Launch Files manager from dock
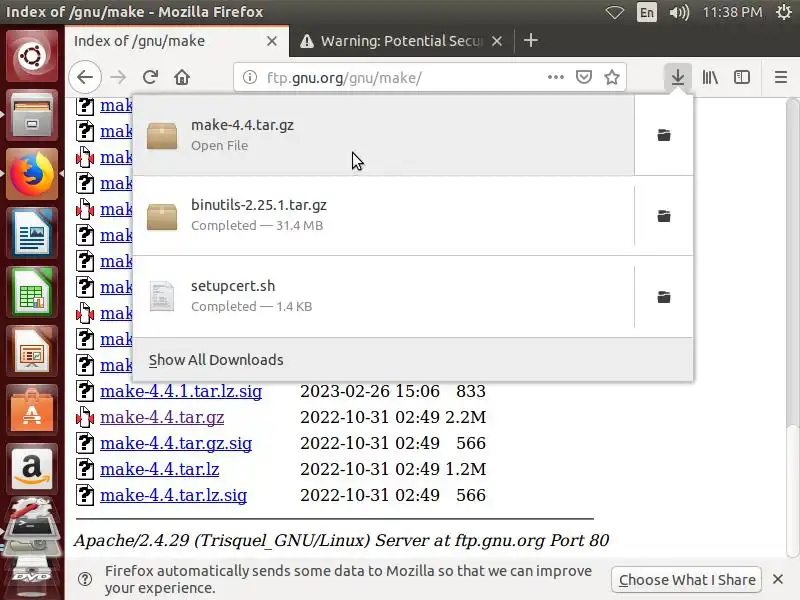This screenshot has width=800, height=600. point(32,115)
